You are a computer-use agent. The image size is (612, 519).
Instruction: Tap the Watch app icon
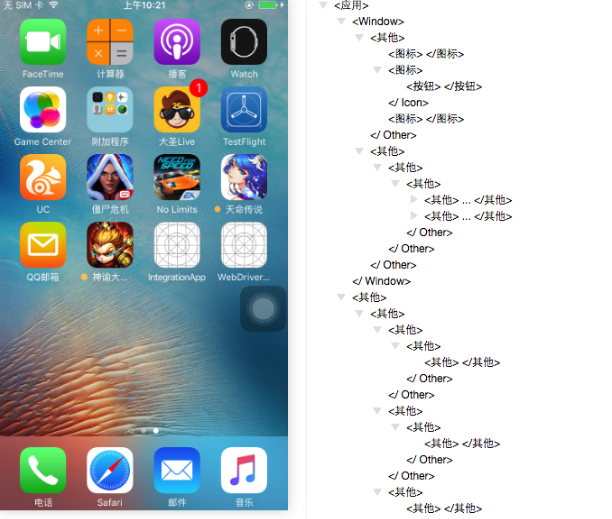pos(244,42)
